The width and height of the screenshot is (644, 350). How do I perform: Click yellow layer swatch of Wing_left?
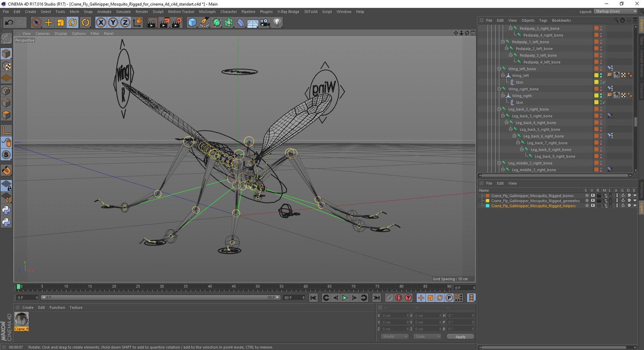596,75
